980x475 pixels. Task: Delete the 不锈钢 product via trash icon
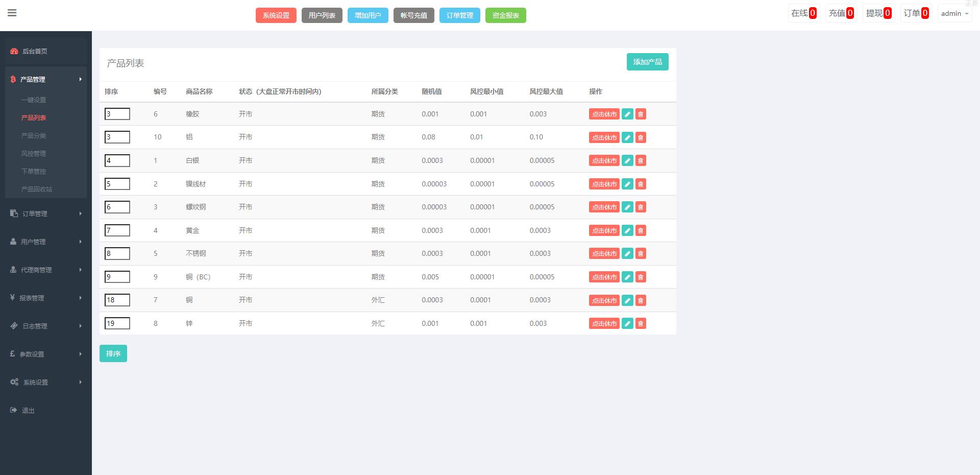point(641,254)
